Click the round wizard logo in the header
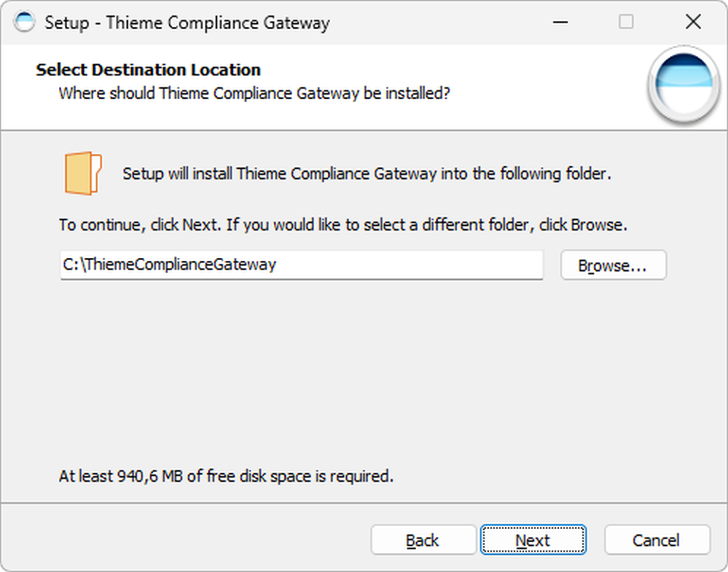The width and height of the screenshot is (728, 572). [683, 84]
